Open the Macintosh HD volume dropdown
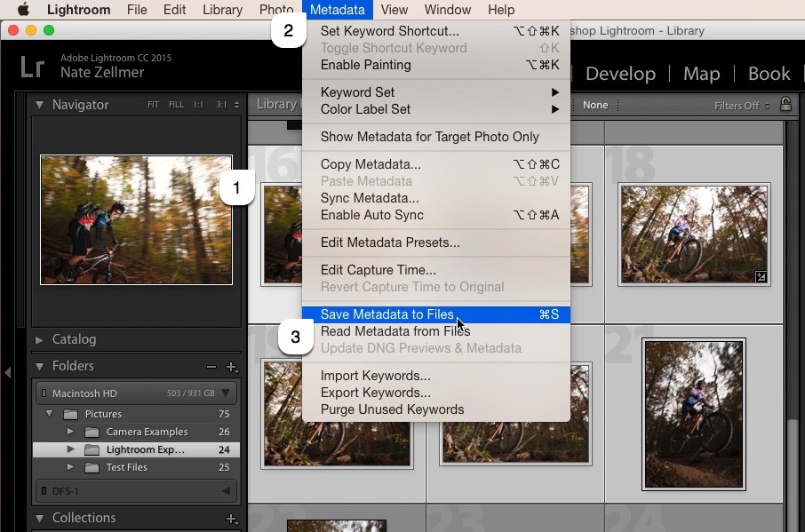The image size is (805, 532). [226, 393]
